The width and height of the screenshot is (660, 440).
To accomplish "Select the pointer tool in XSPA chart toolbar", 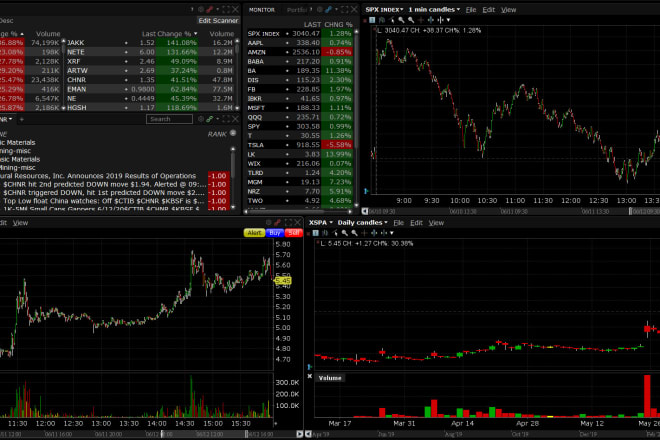I will (x=335, y=233).
